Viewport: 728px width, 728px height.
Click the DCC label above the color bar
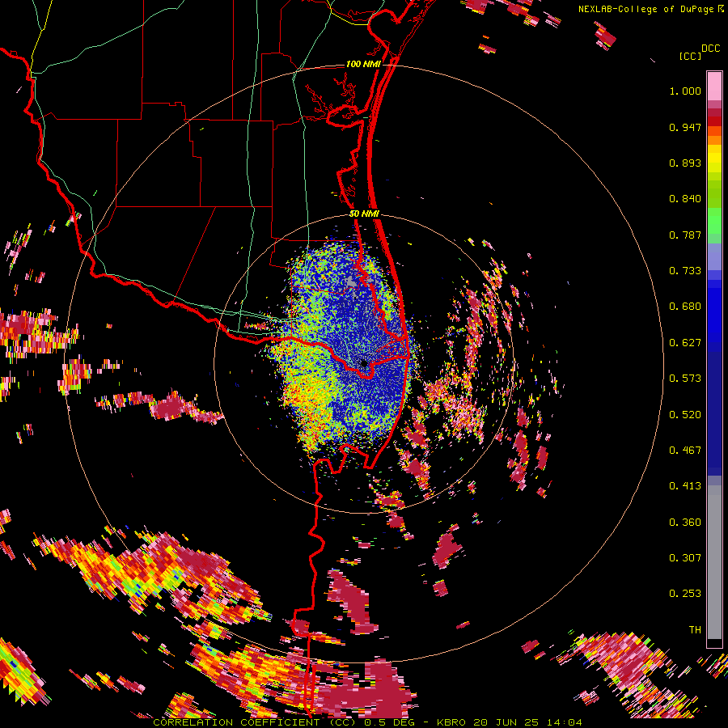(711, 48)
